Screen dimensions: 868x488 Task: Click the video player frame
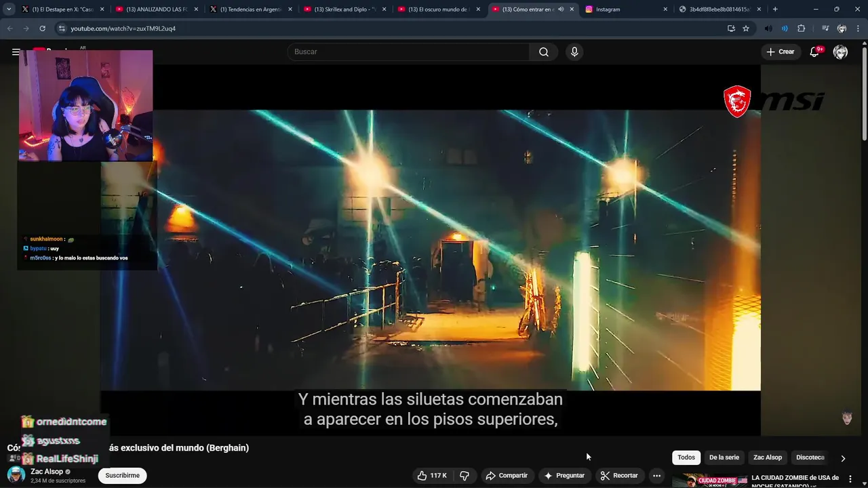tap(431, 251)
